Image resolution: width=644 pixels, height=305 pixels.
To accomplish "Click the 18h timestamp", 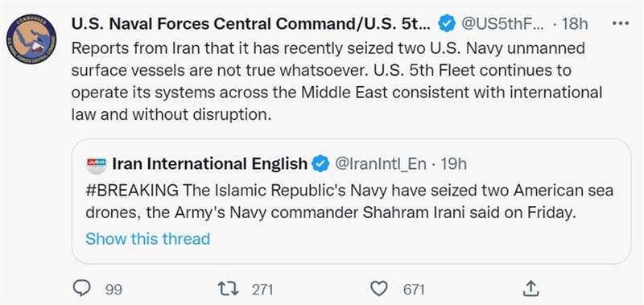I will [x=575, y=24].
